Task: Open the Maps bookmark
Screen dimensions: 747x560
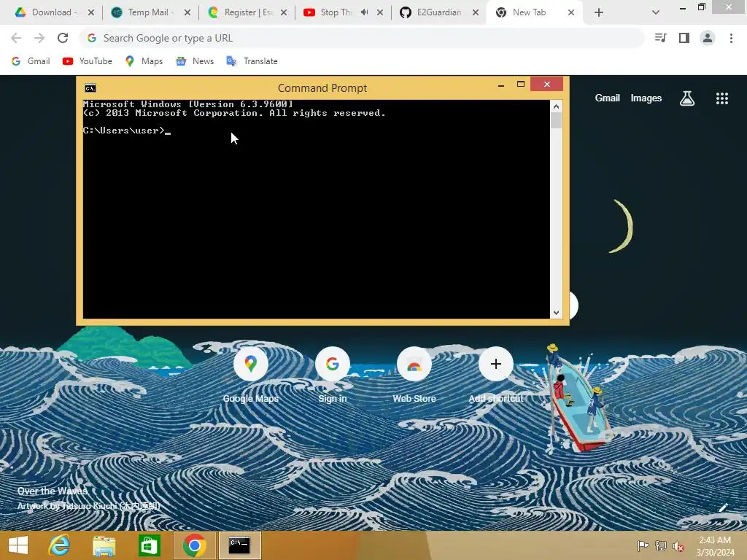Action: click(144, 61)
